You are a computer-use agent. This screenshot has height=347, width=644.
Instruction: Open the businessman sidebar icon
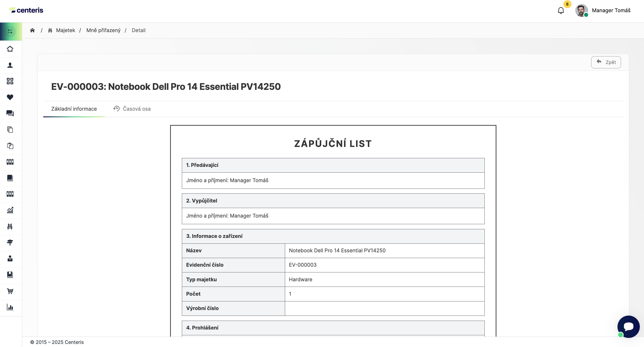pyautogui.click(x=10, y=259)
